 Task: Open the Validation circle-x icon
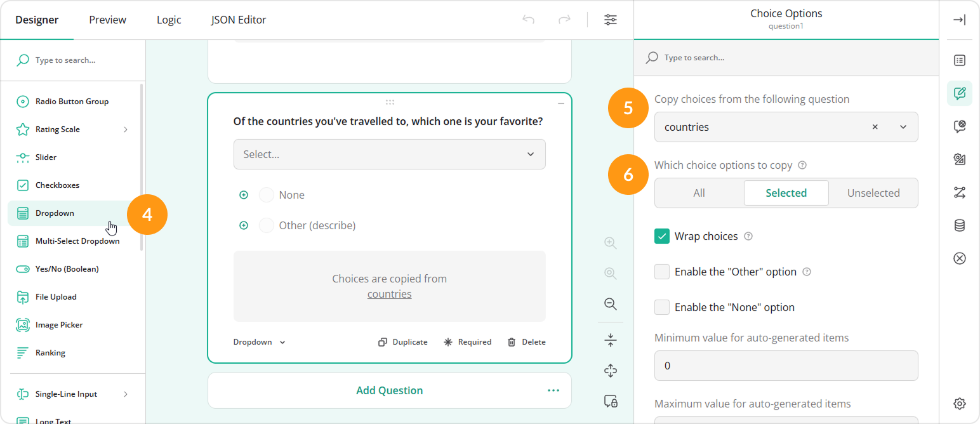960,258
